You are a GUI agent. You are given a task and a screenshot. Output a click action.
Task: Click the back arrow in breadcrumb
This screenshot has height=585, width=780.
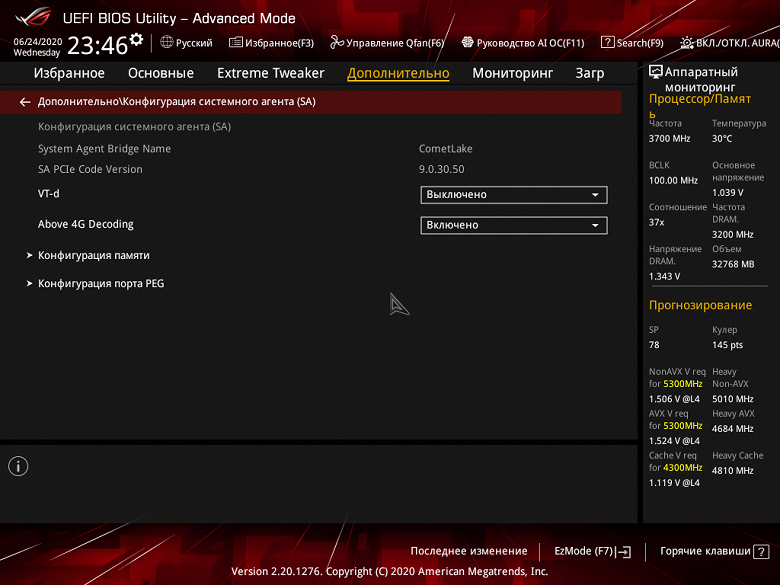25,102
